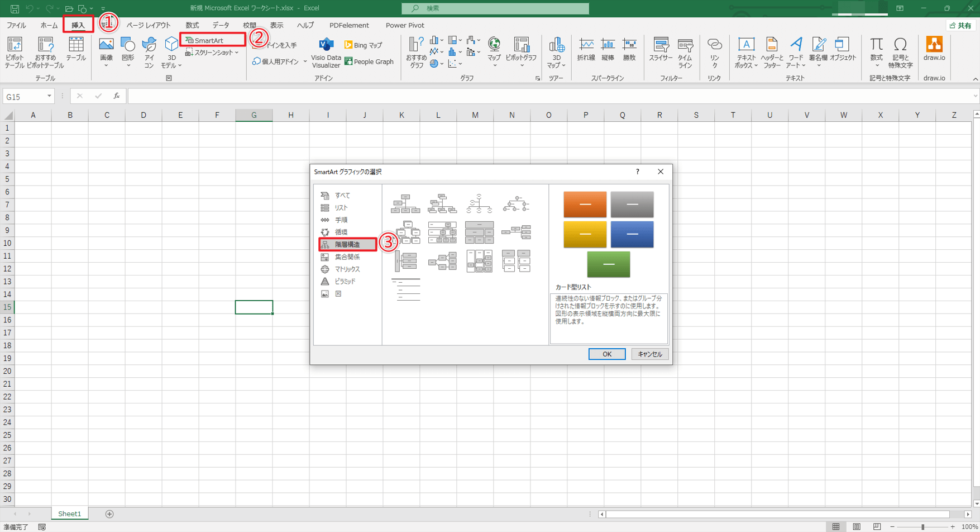
Task: Select 集合関係 category in SmartArt dialog
Action: [x=347, y=257]
